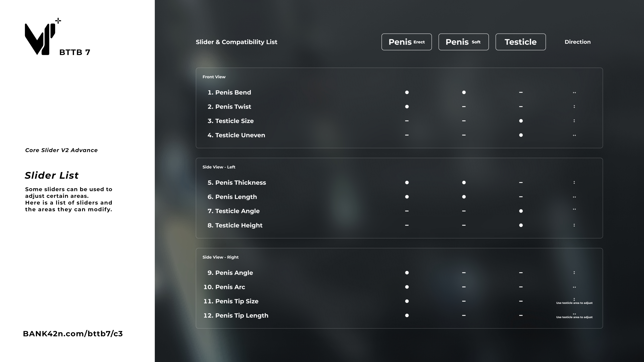Click the Penis Soft header tab
Screen dimensions: 644x362
click(464, 42)
